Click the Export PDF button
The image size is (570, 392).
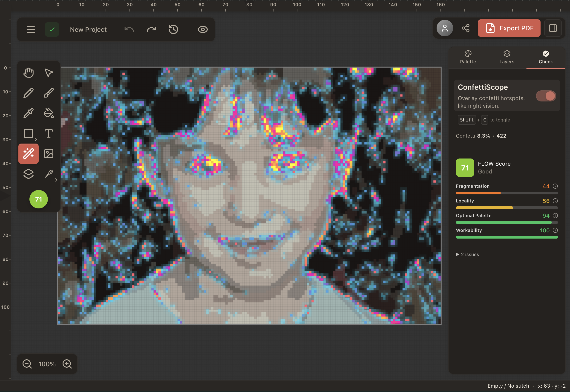click(x=509, y=28)
